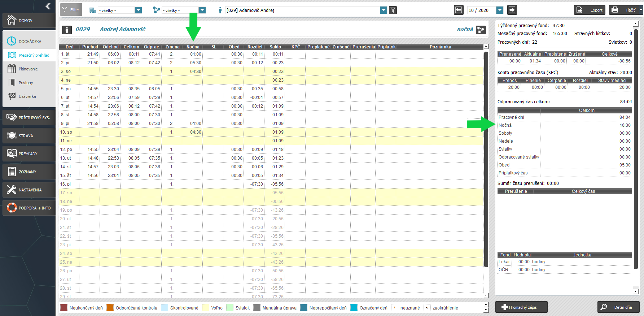Click the organizational structure icon
The image size is (644, 316).
tap(156, 10)
